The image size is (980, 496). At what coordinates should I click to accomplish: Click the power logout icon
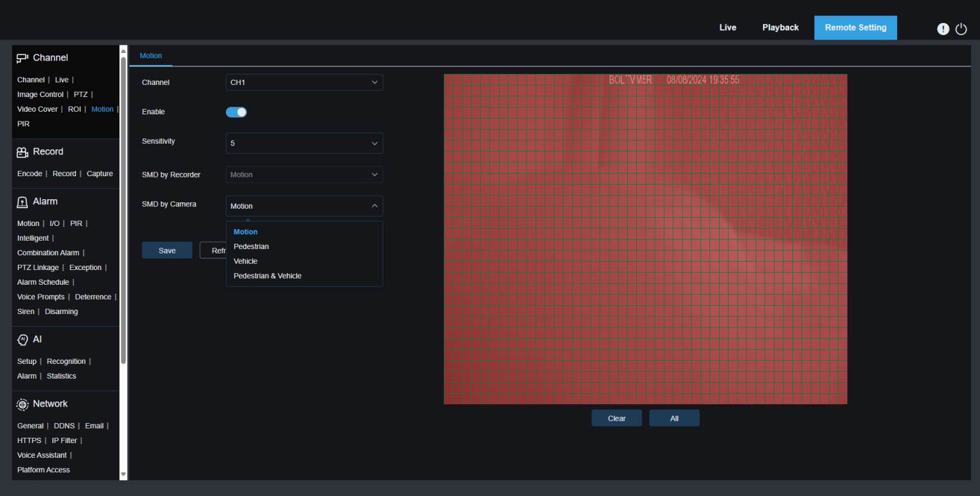961,29
